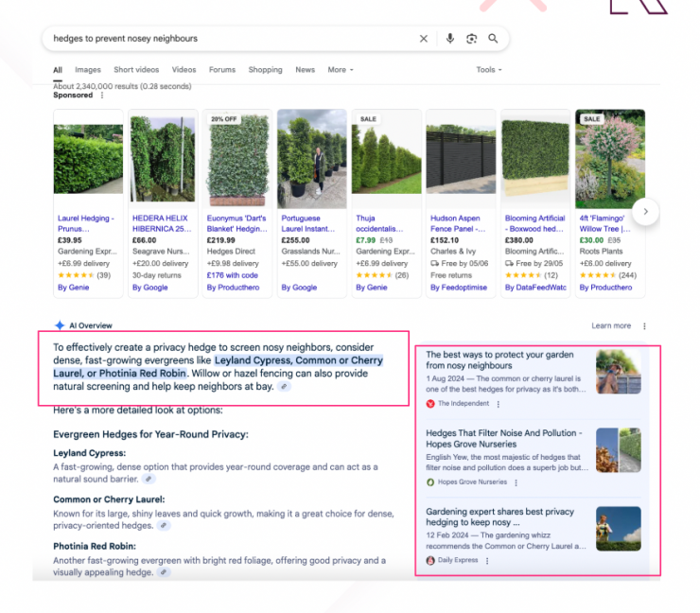This screenshot has height=613, width=700.
Task: Click the magnifying glass search icon
Action: coord(493,39)
